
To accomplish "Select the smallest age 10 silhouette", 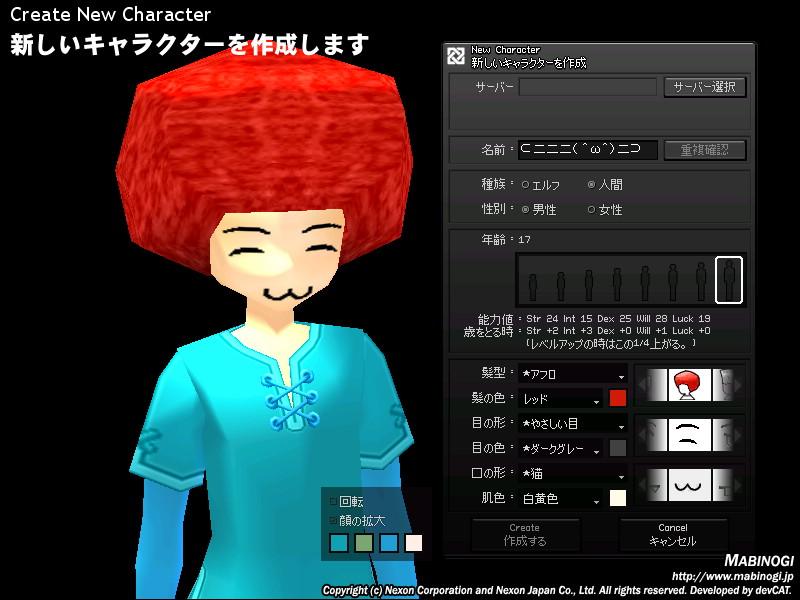I will coord(533,287).
